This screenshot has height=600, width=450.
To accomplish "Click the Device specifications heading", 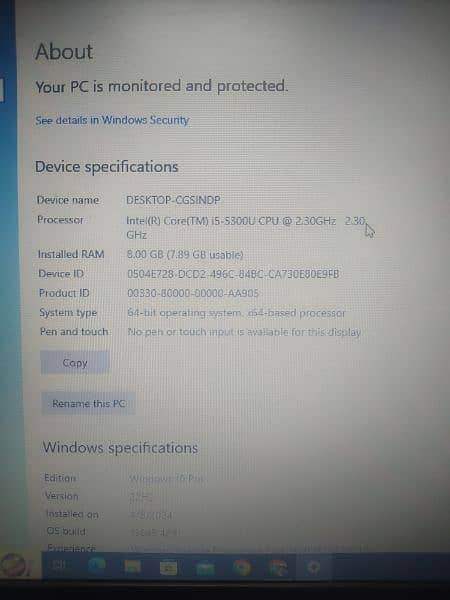I will point(107,167).
